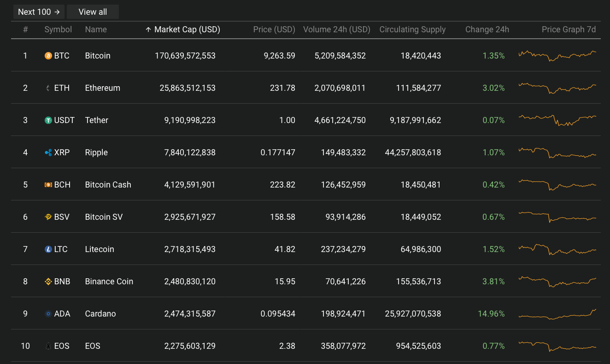Image resolution: width=610 pixels, height=364 pixels.
Task: Open Ripple's 7-day price graph
Action: (x=557, y=153)
